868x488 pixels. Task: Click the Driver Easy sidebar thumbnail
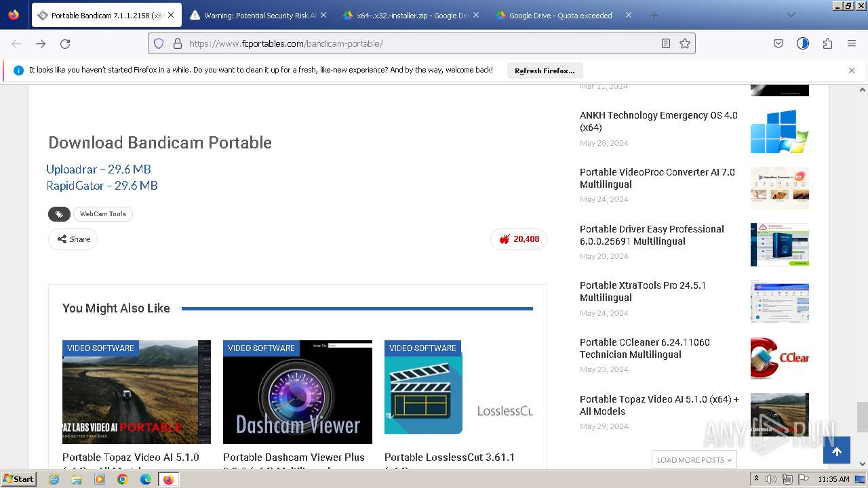(x=780, y=245)
